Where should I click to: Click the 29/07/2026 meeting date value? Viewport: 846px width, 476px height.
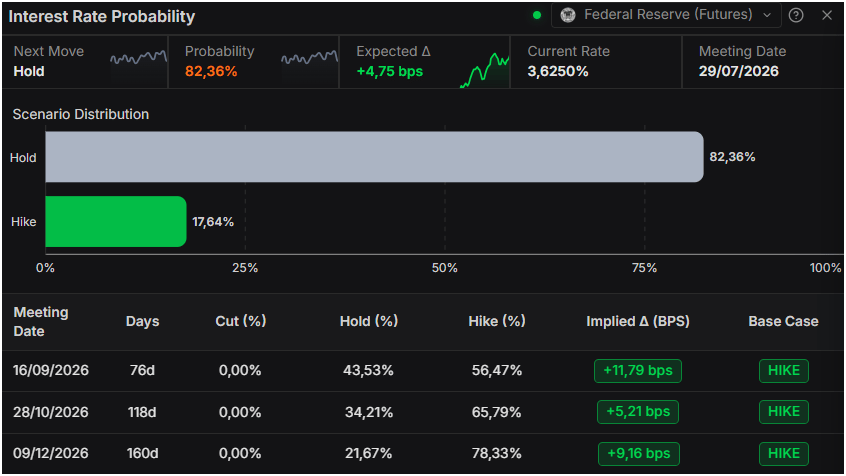(739, 71)
